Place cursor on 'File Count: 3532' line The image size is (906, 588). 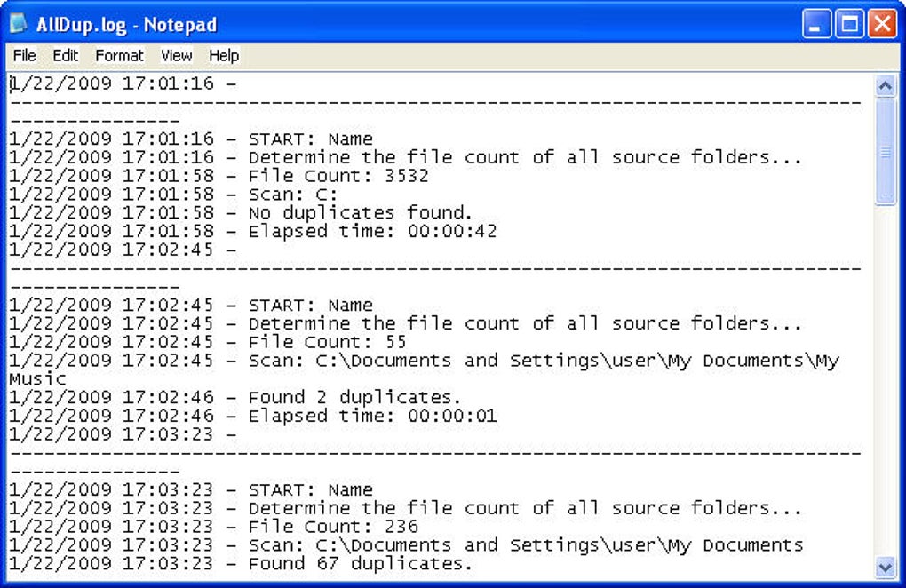click(219, 176)
